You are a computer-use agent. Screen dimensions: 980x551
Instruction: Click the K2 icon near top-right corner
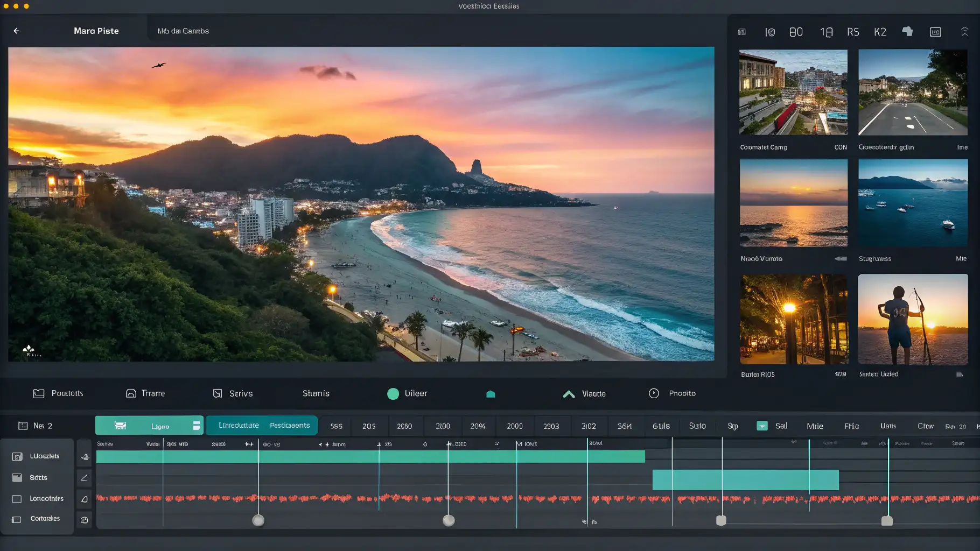[x=880, y=31]
